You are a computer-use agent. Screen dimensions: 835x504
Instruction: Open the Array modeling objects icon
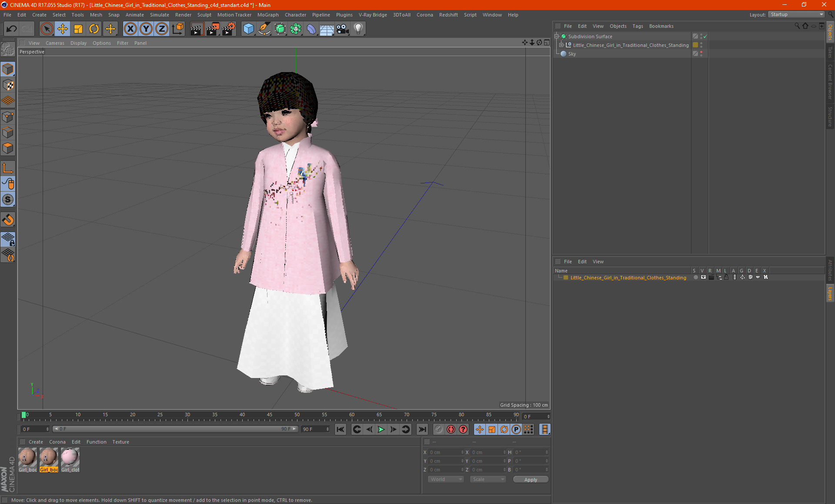(296, 29)
